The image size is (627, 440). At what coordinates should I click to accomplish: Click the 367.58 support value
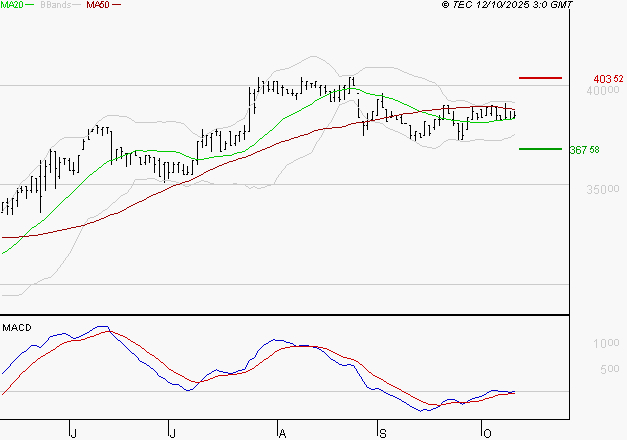point(584,150)
